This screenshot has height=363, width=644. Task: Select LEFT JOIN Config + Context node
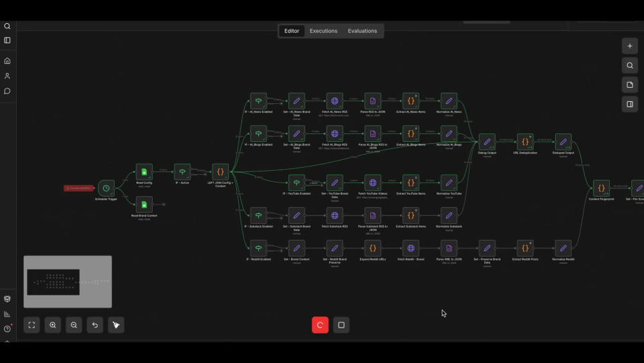220,172
